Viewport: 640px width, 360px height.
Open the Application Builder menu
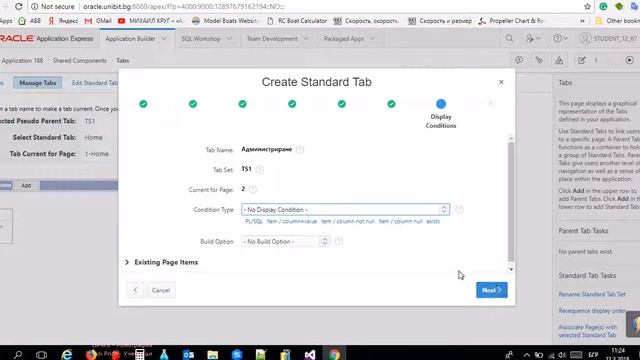tap(136, 39)
